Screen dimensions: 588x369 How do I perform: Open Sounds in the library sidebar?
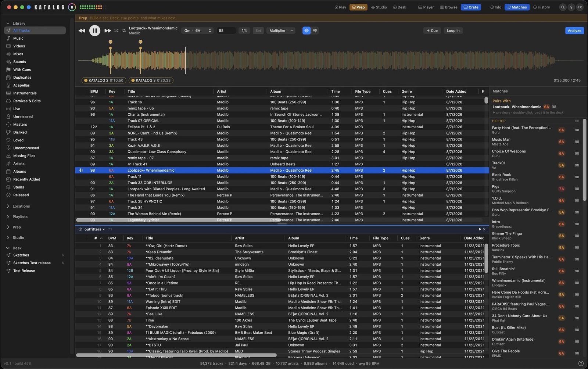(35, 62)
